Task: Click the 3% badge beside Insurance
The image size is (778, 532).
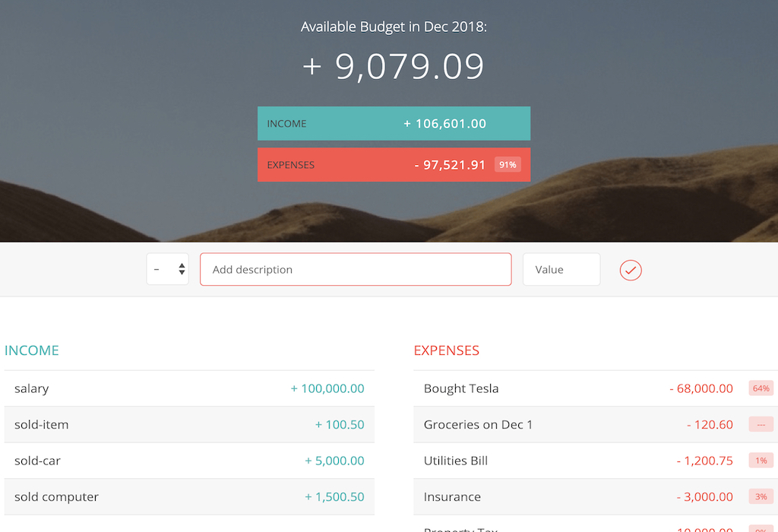Action: coord(761,497)
